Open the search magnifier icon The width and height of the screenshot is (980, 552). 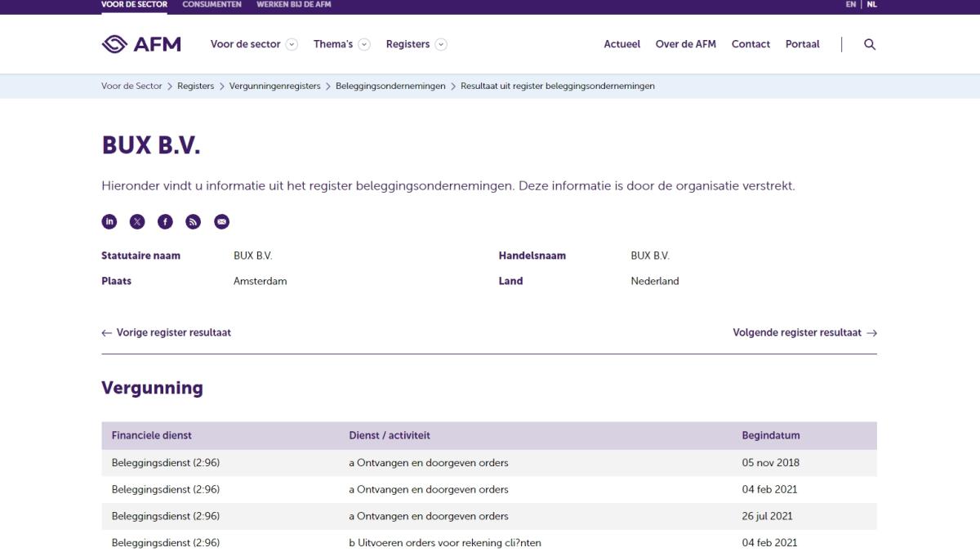870,44
